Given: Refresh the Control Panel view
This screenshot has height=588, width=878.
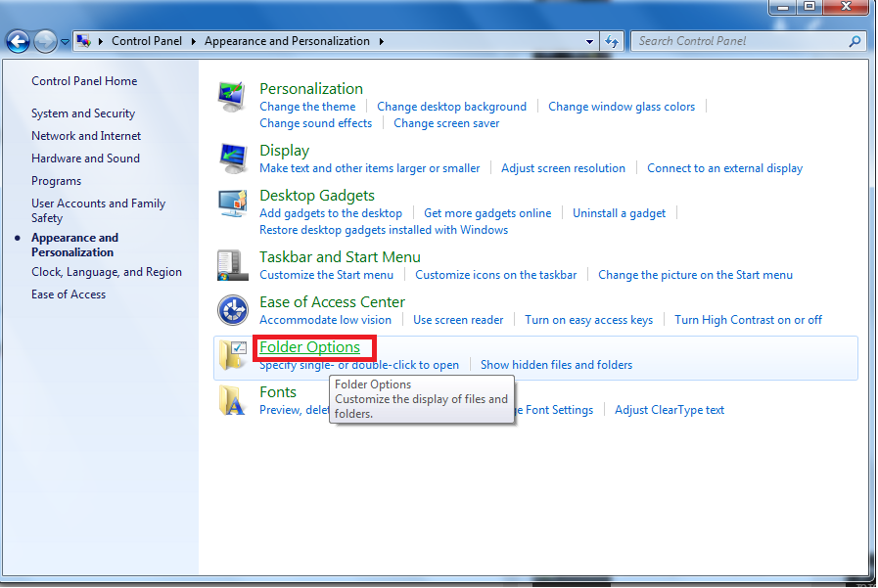Looking at the screenshot, I should click(x=612, y=41).
